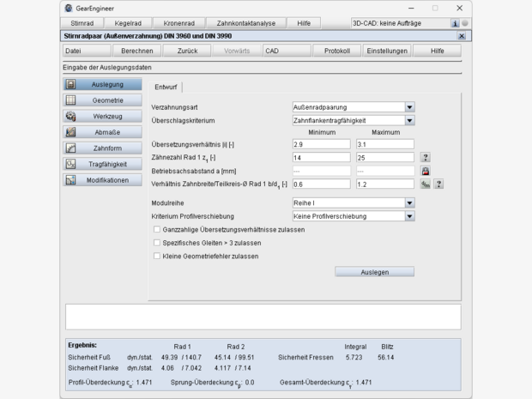
Task: Expand the Modulreihe combo box
Action: point(409,203)
